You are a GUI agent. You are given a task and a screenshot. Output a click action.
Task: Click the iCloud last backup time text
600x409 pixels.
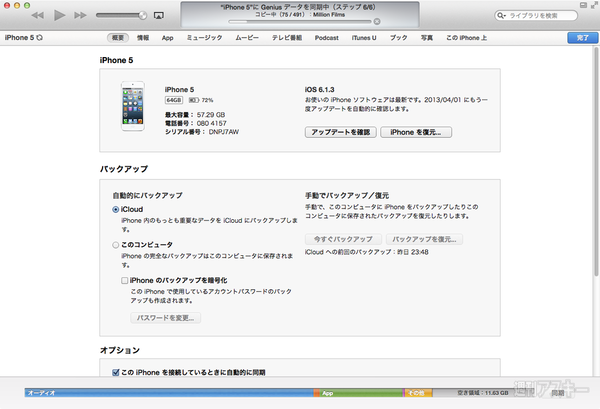(367, 252)
